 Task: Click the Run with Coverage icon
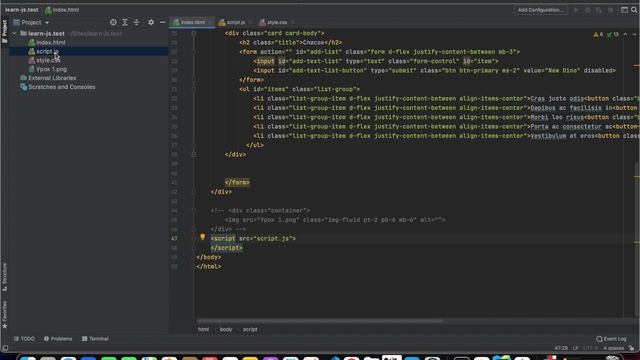pos(599,10)
